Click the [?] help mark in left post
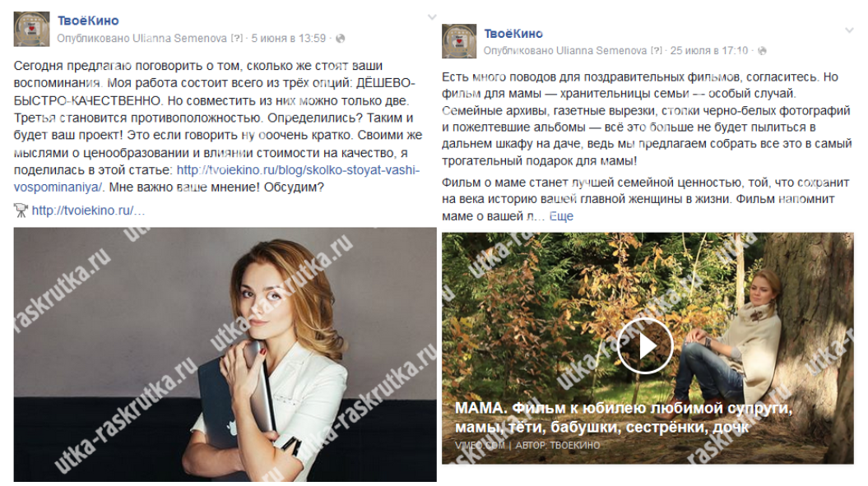 tap(236, 38)
